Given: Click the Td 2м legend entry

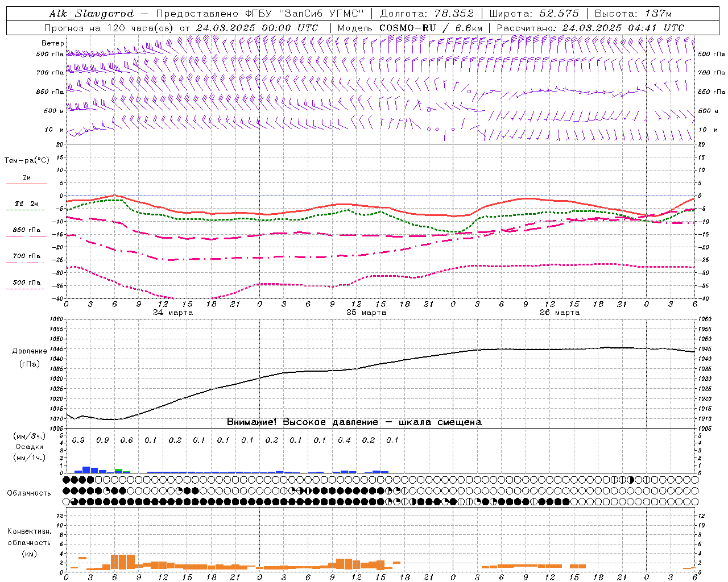Looking at the screenshot, I should [26, 203].
